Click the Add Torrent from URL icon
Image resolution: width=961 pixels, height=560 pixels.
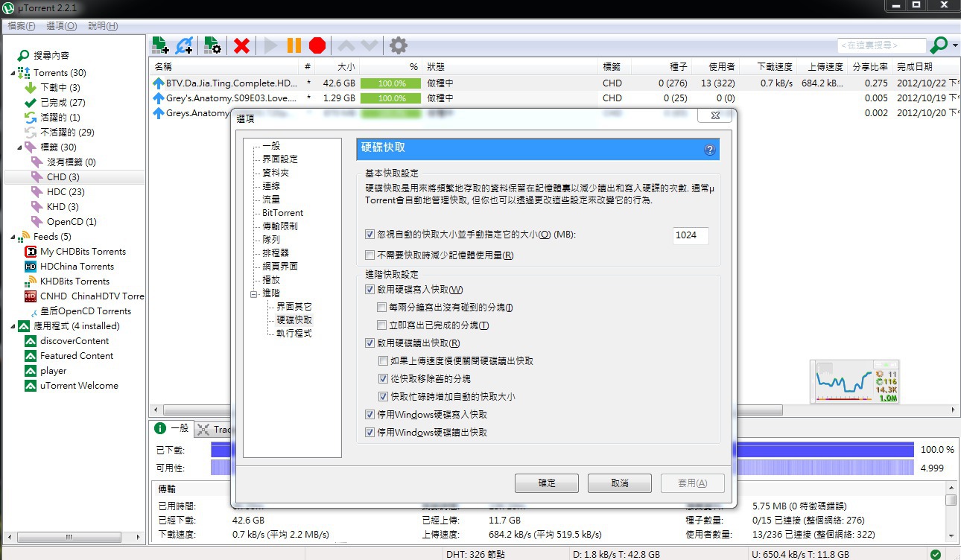click(x=184, y=45)
